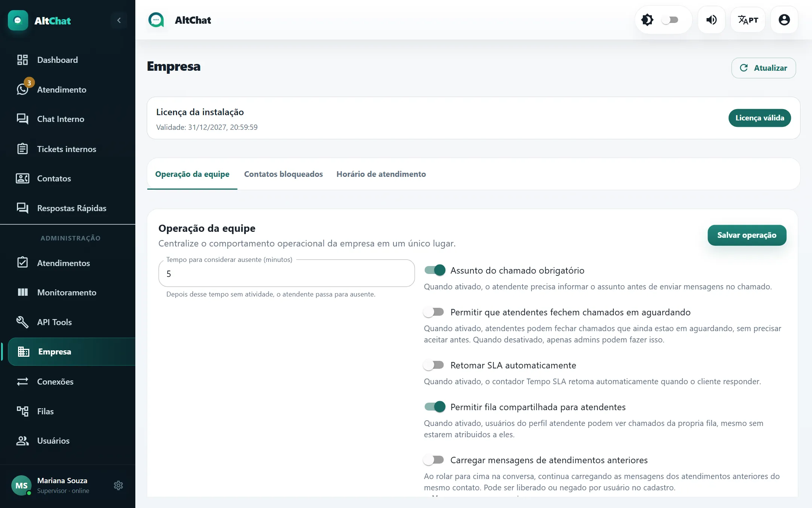Viewport: 812px width, 508px height.
Task: Click the Validade: 31/12/2027, 20:59:59 text
Action: [207, 127]
